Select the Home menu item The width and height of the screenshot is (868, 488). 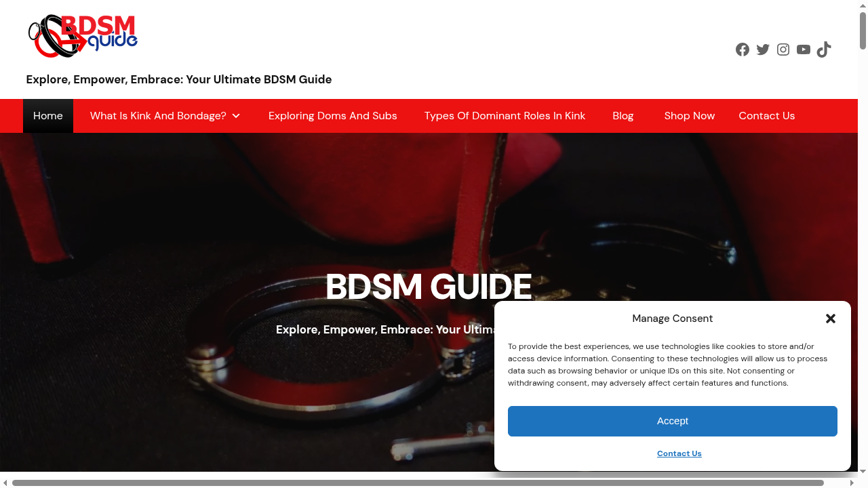coord(47,116)
